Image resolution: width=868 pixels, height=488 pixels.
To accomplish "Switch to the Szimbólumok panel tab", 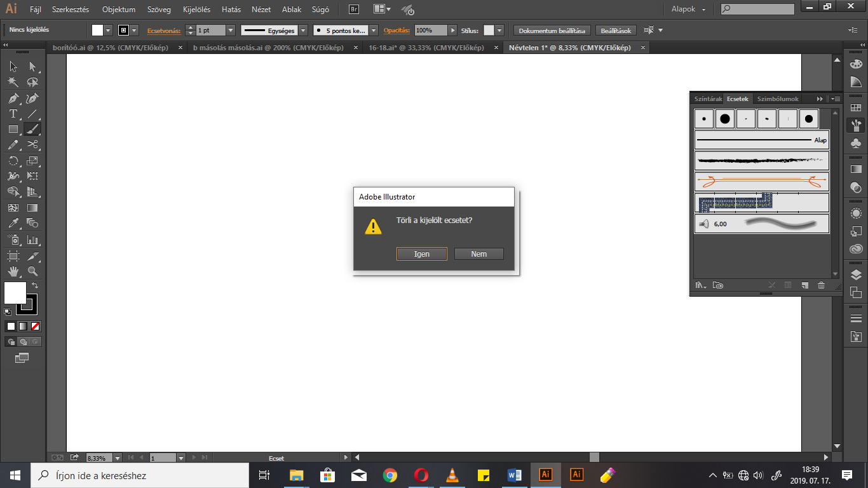I will click(778, 99).
